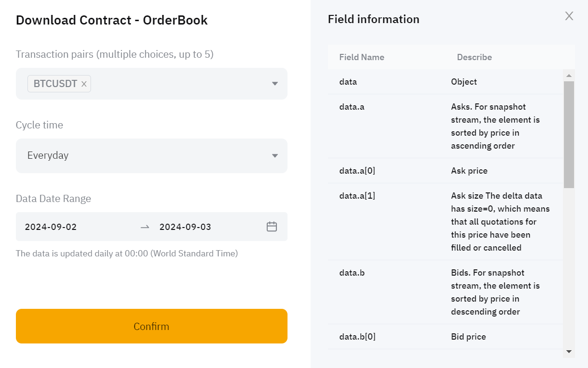
Task: Expand the Transaction pairs dropdown arrow
Action: (275, 84)
